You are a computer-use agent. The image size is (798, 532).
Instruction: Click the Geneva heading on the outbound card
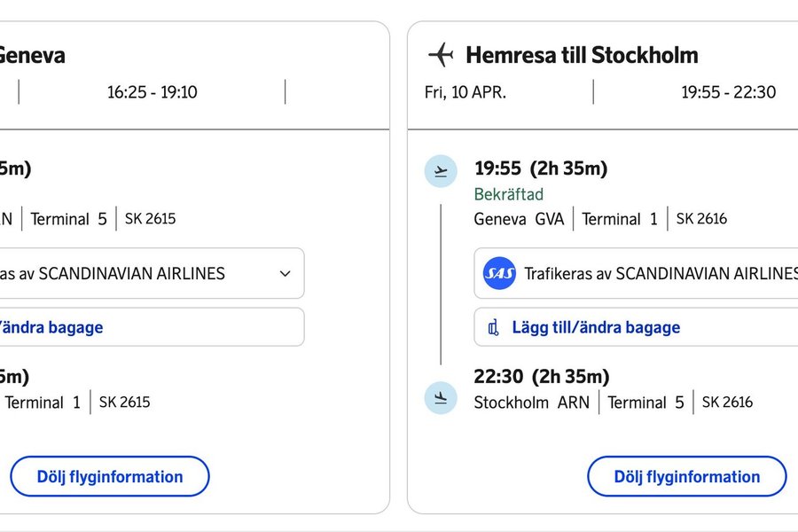(31, 55)
